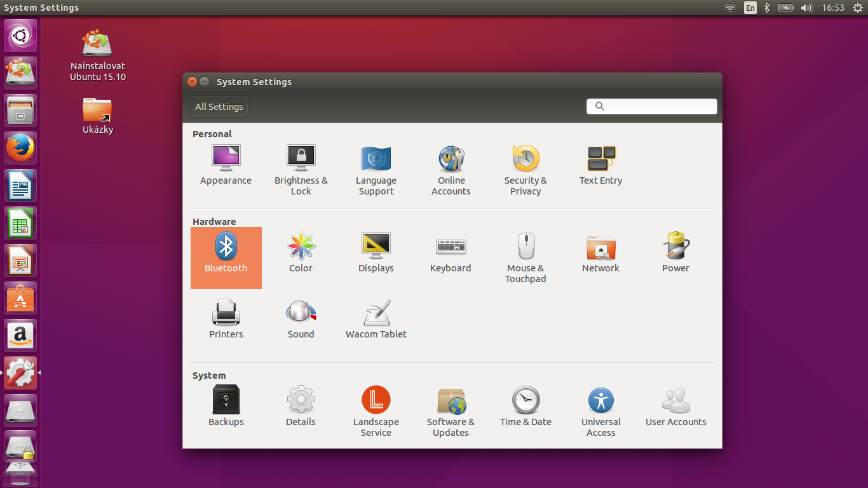Open the highlighted Bluetooth settings

click(x=226, y=257)
